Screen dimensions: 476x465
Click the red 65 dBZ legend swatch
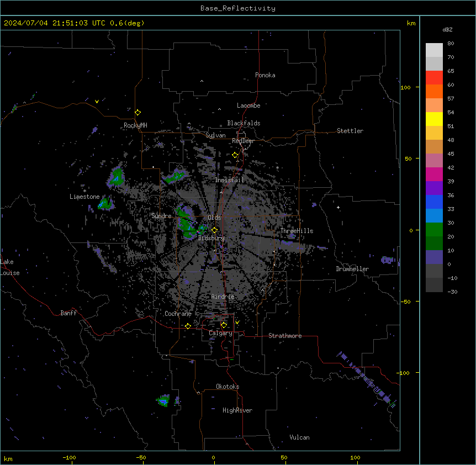[x=434, y=77]
